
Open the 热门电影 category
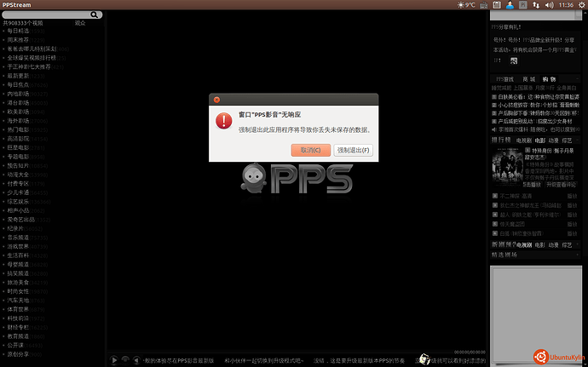[x=18, y=129]
